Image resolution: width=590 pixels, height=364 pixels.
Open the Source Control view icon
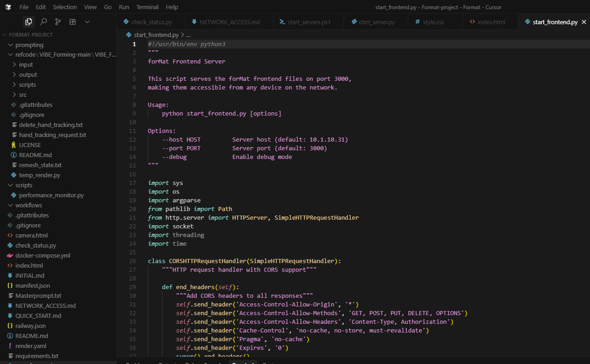pos(58,21)
